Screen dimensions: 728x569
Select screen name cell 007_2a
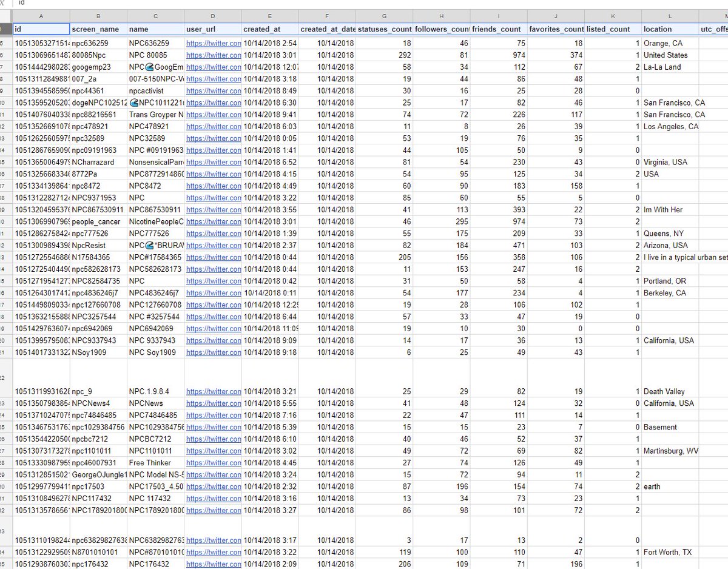tap(98, 79)
